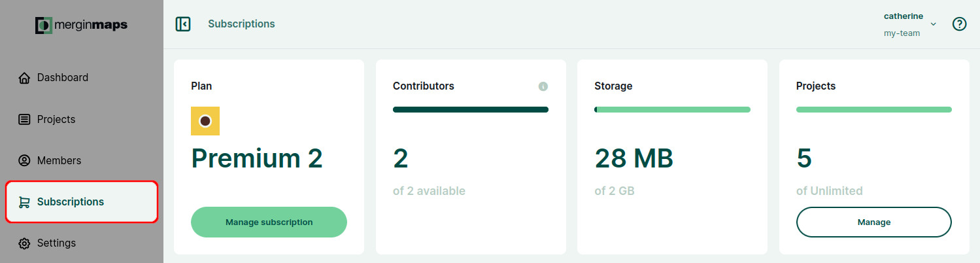980x263 pixels.
Task: Click the Projects list icon
Action: tap(24, 120)
